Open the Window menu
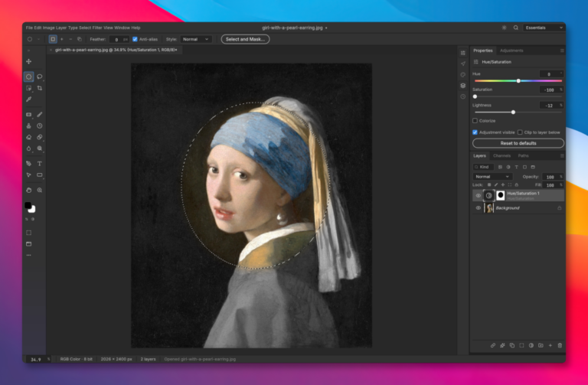The width and height of the screenshot is (588, 385). [x=122, y=28]
